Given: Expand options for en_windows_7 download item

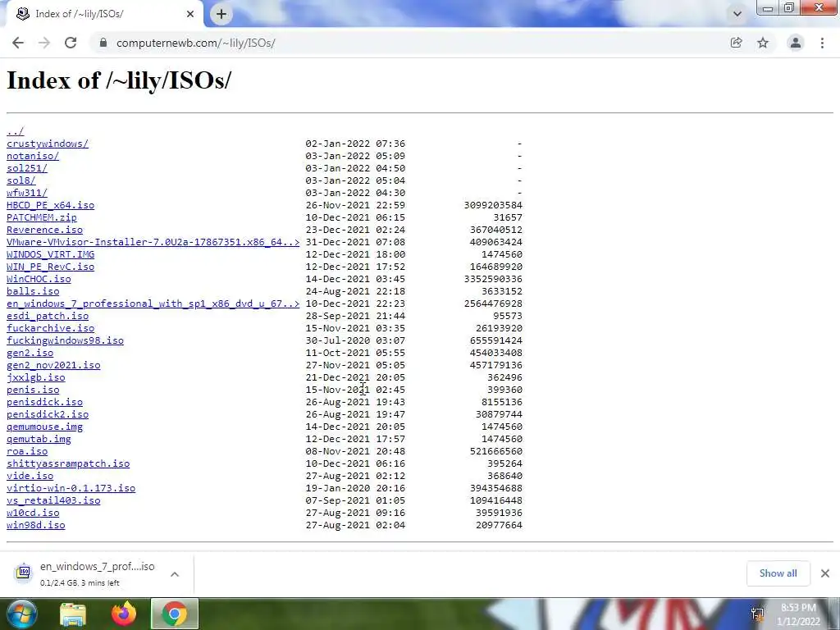Looking at the screenshot, I should coord(175,574).
